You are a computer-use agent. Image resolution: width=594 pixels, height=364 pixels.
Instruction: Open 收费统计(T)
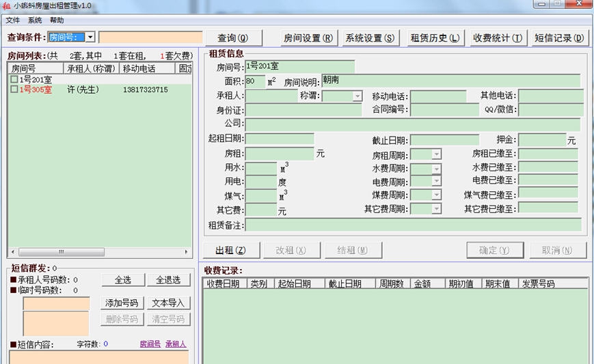pos(498,38)
